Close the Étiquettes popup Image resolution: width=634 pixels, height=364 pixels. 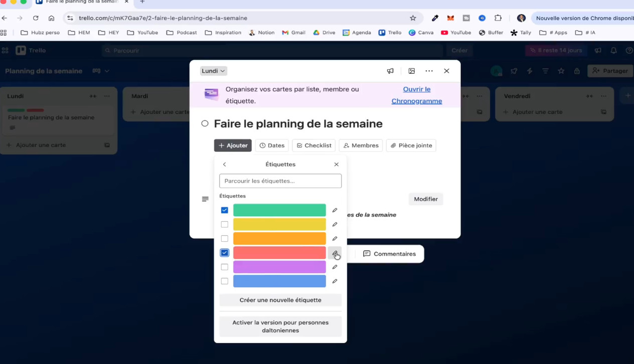tap(336, 164)
